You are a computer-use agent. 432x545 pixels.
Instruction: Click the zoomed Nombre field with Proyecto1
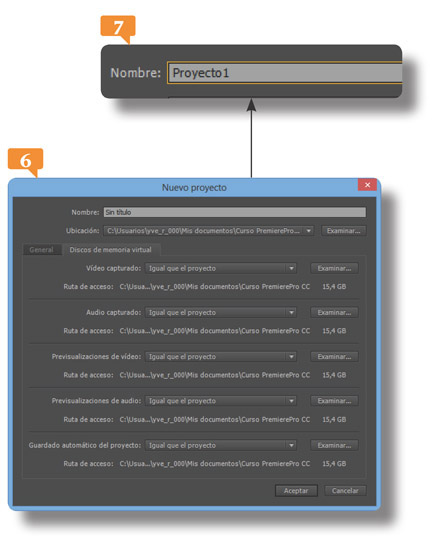point(285,73)
